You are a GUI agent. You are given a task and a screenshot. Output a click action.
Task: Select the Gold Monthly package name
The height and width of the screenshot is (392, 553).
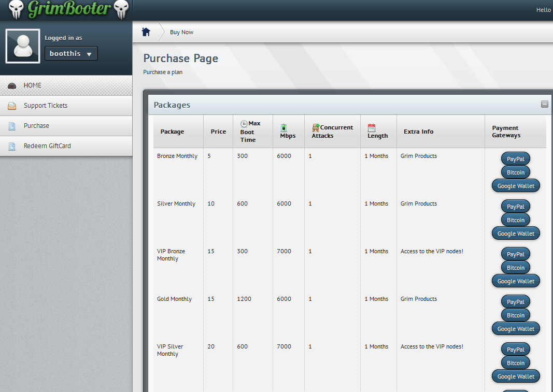[174, 299]
